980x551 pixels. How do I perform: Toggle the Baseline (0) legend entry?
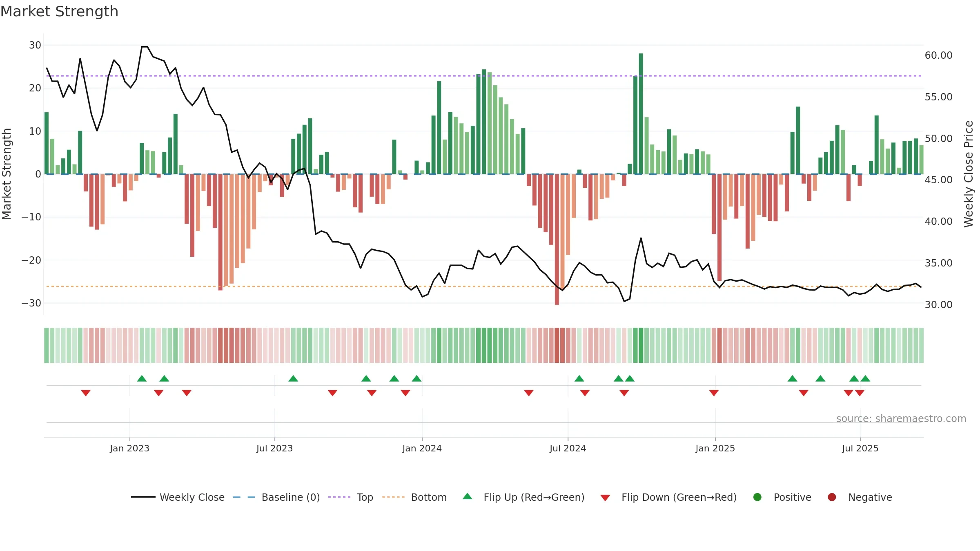(x=276, y=497)
